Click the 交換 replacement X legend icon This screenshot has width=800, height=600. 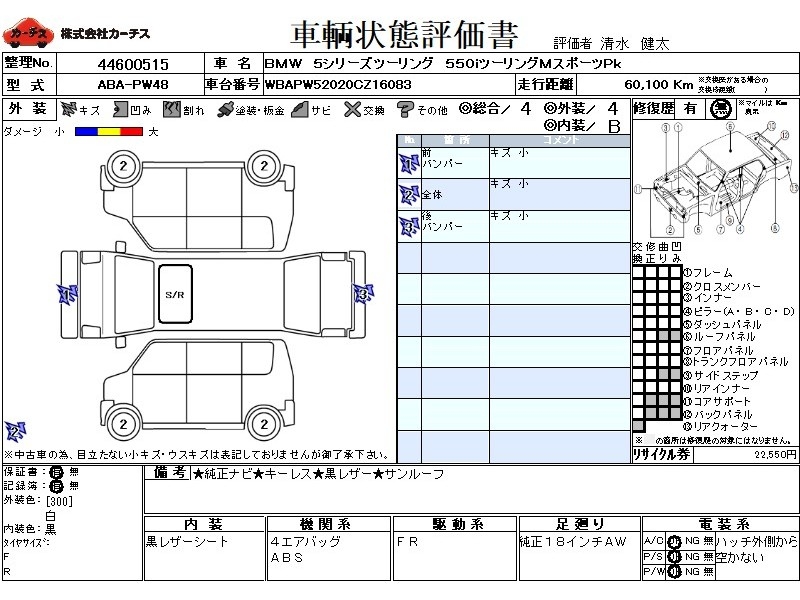[352, 110]
